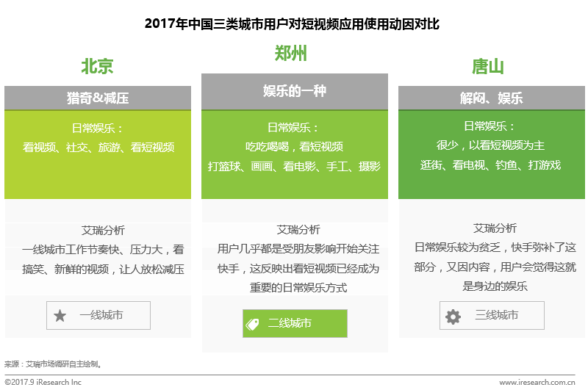Viewport: 588px width, 390px height.
Task: Click the 北京 city heading
Action: pyautogui.click(x=98, y=66)
